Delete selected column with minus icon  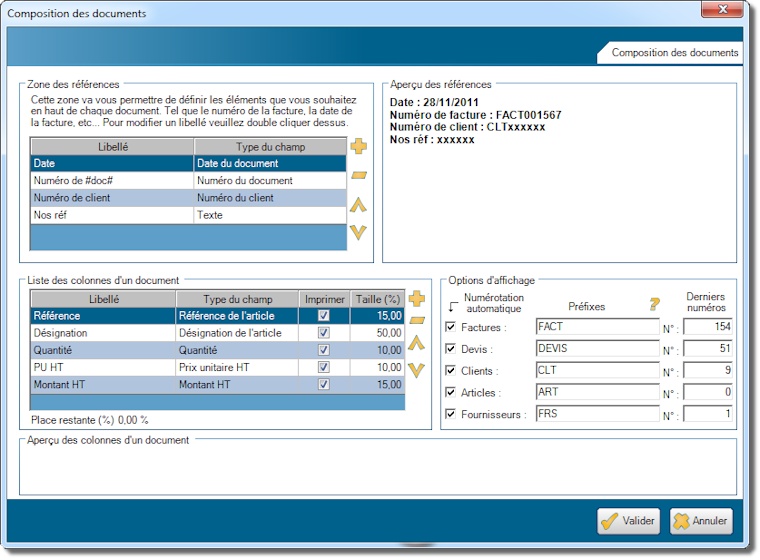(417, 321)
